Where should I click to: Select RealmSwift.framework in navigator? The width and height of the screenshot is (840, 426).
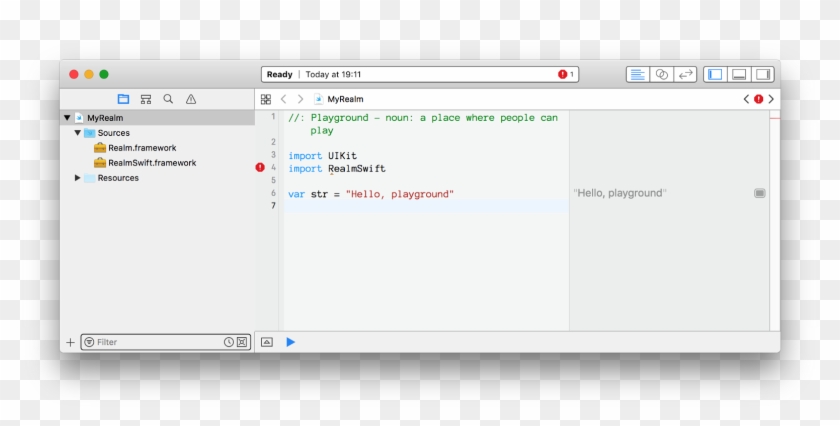pos(151,163)
